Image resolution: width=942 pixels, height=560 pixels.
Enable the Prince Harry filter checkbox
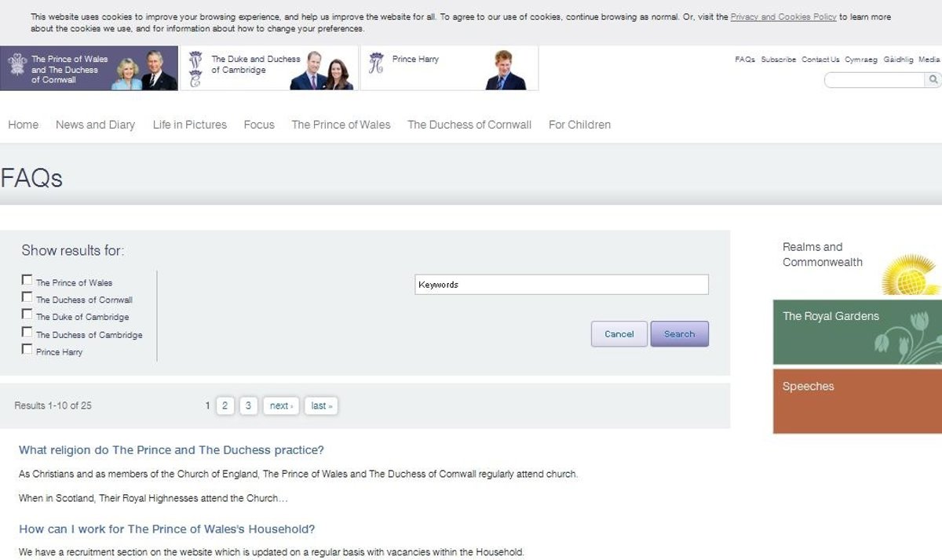[27, 350]
